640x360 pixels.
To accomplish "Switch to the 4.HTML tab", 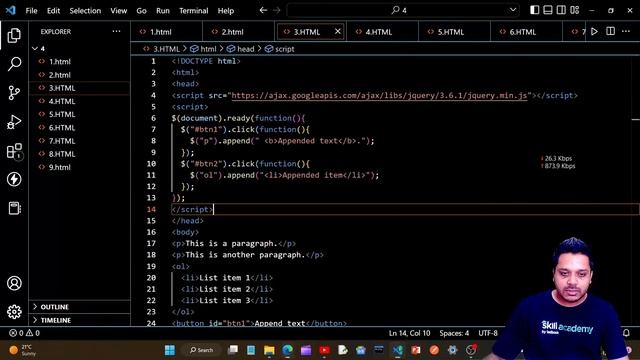I will tap(382, 32).
